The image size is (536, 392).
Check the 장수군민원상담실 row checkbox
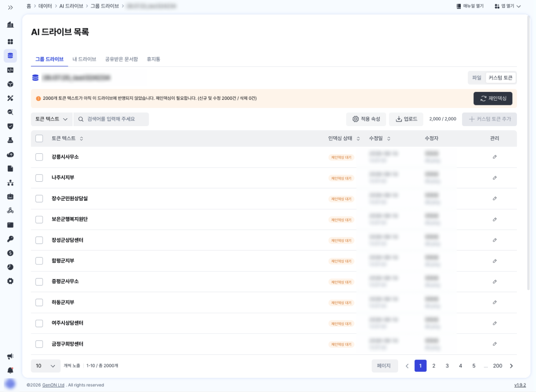point(39,199)
